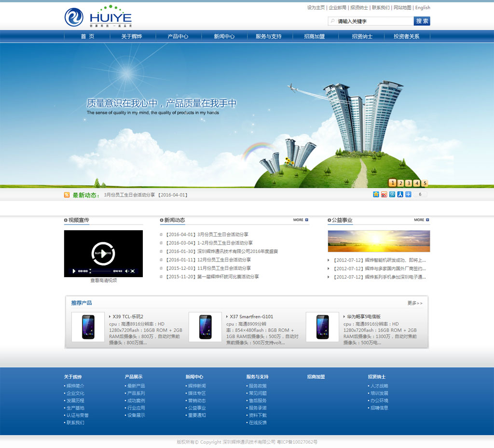
Task: Toggle fullscreen on the video player
Action: tap(133, 271)
